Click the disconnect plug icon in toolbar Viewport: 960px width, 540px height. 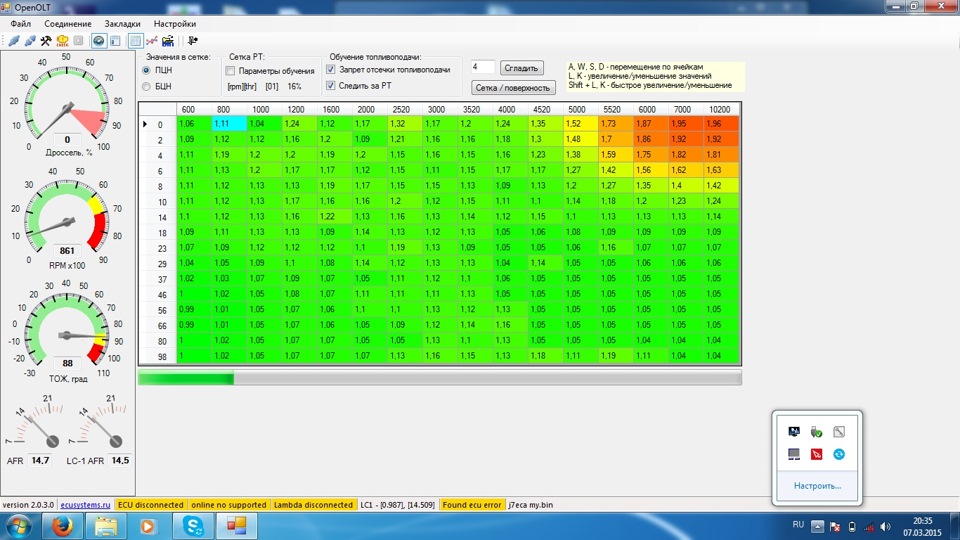29,41
